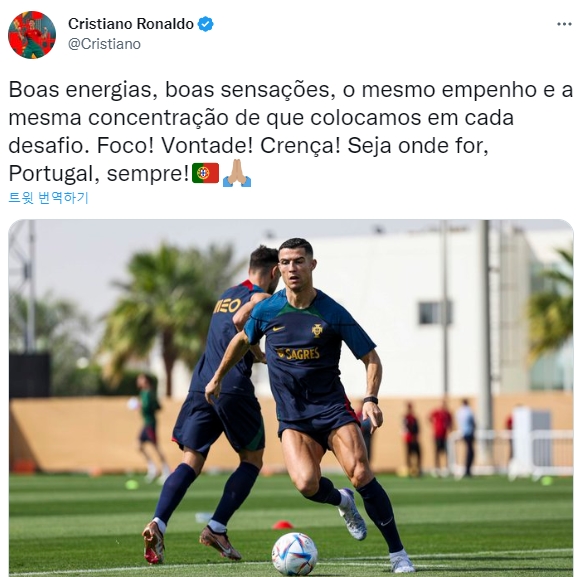Open Cristiano Ronaldo's profile avatar
The image size is (585, 577).
[32, 34]
